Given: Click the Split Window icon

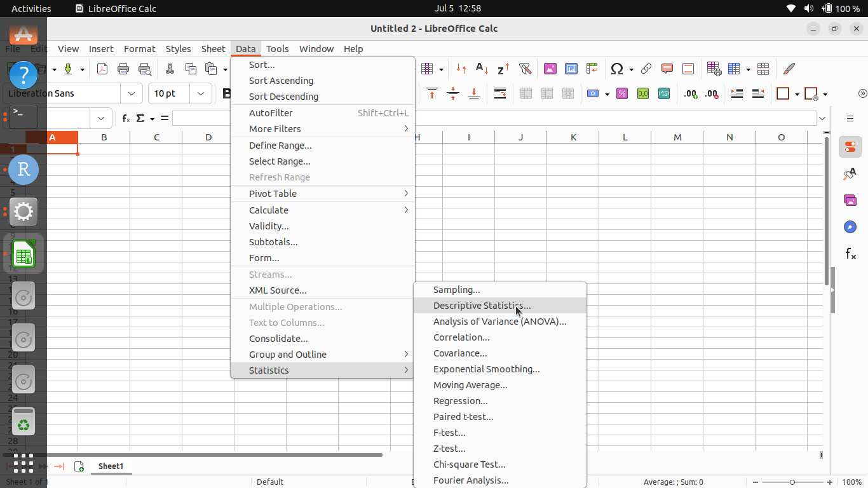Looking at the screenshot, I should point(764,69).
